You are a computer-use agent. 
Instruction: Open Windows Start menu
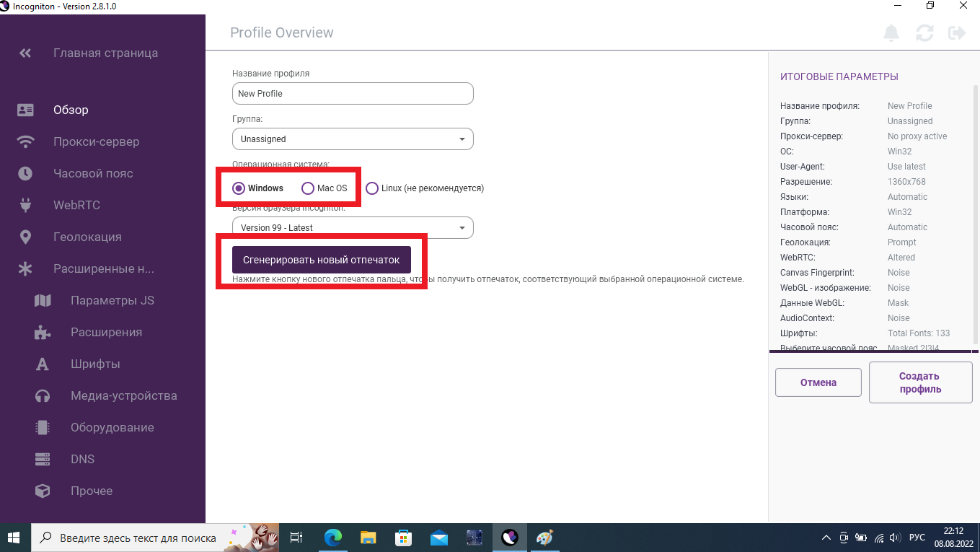pyautogui.click(x=14, y=538)
